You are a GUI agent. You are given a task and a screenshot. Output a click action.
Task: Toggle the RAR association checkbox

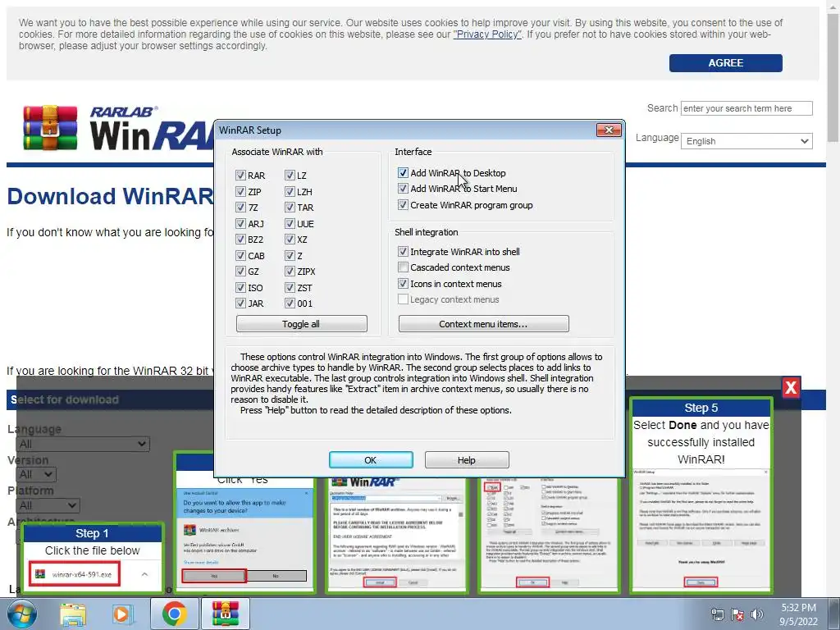[x=240, y=176]
